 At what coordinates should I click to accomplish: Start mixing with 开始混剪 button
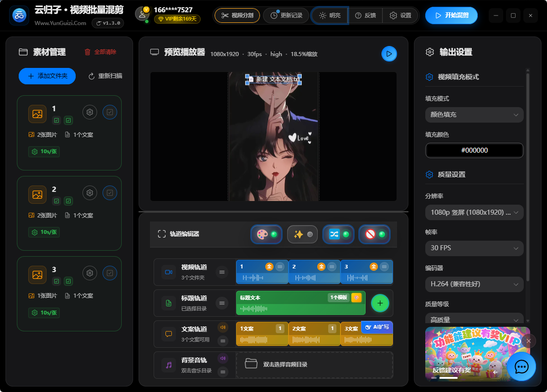[x=451, y=15]
